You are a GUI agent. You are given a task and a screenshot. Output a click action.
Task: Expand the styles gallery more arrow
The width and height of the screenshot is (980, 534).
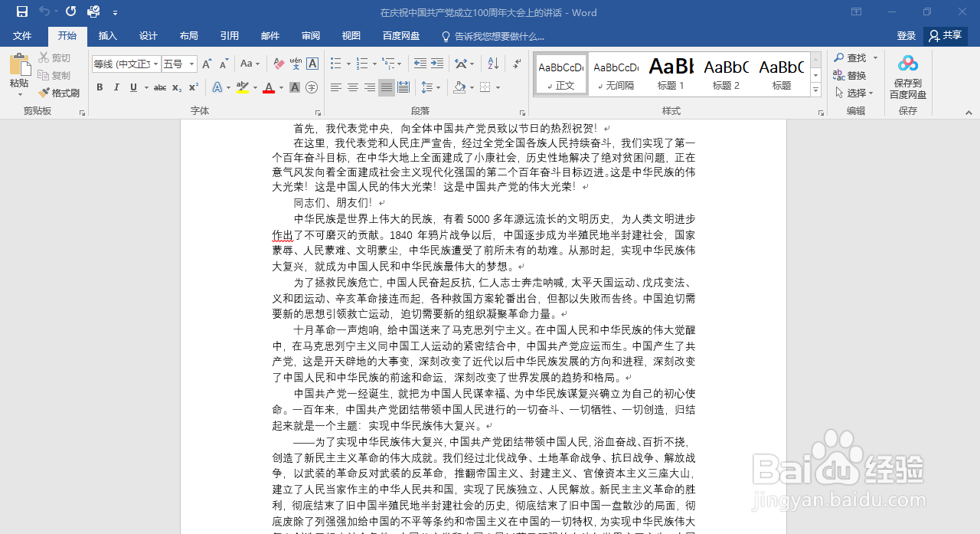816,90
